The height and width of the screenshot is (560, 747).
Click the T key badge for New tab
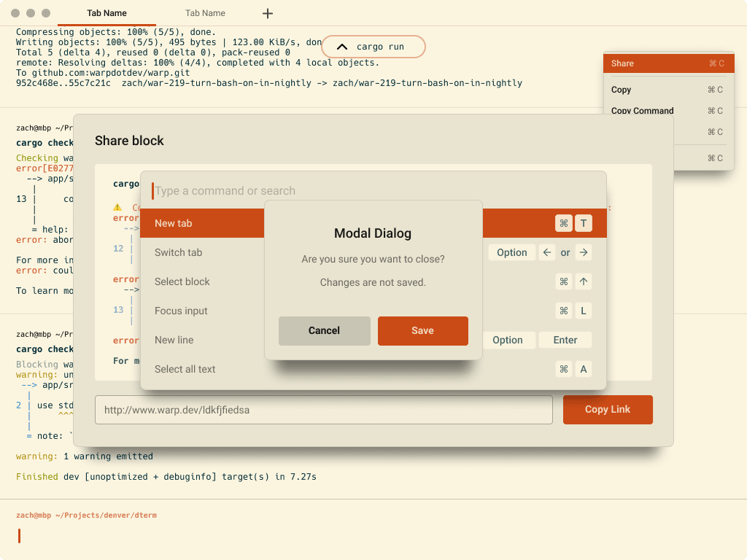583,223
